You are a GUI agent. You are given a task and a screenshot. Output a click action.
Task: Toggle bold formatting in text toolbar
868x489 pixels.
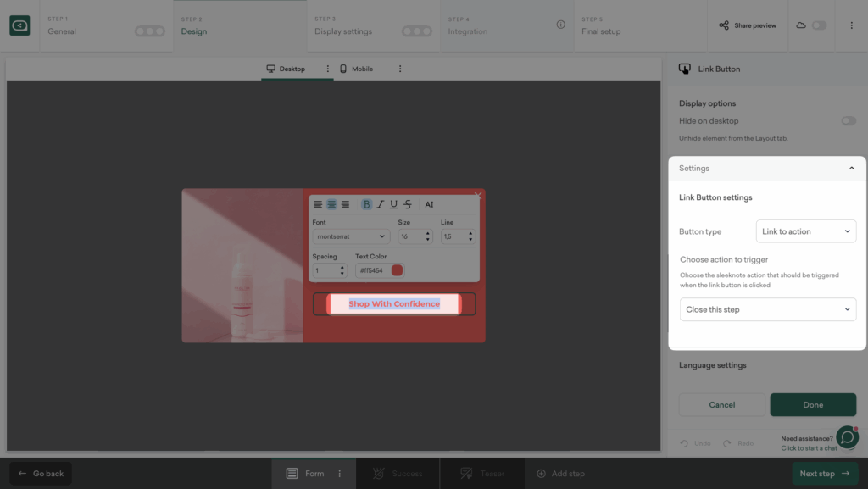pyautogui.click(x=367, y=204)
